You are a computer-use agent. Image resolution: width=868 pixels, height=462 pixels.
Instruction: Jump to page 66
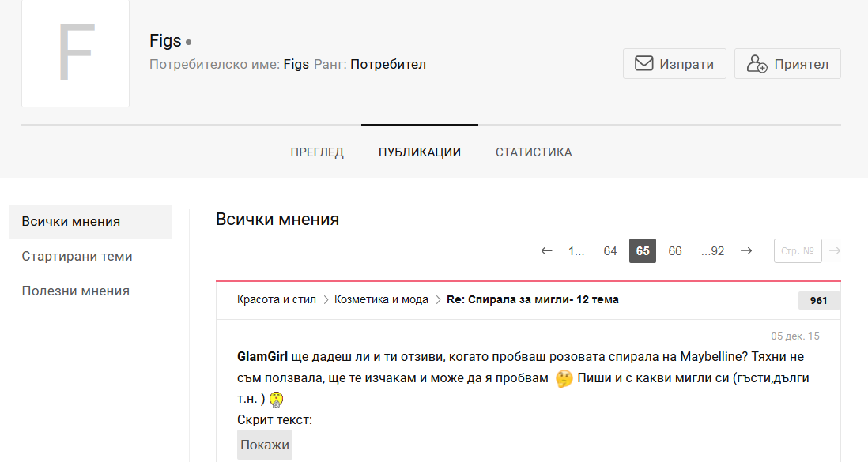coord(674,251)
